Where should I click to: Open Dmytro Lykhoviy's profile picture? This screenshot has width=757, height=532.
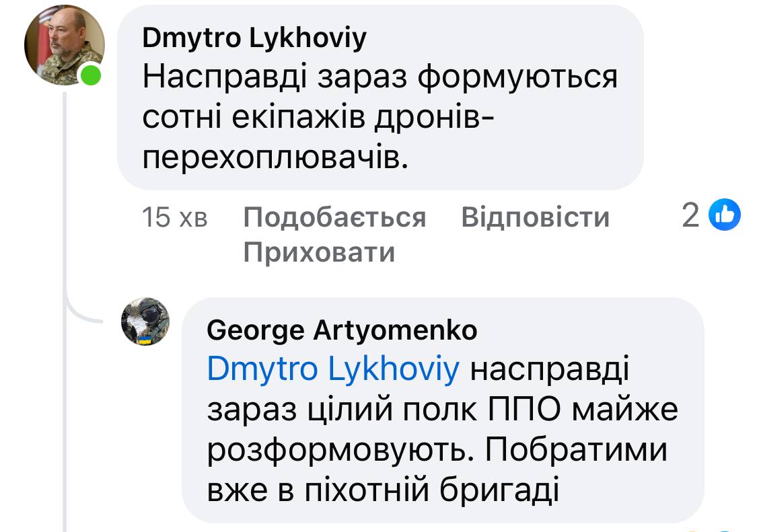pos(64,45)
